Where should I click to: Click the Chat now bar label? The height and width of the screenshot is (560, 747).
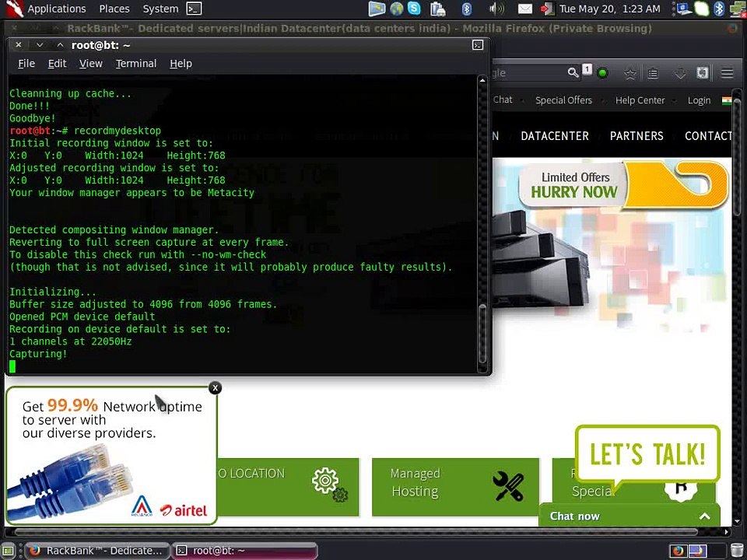pos(574,516)
